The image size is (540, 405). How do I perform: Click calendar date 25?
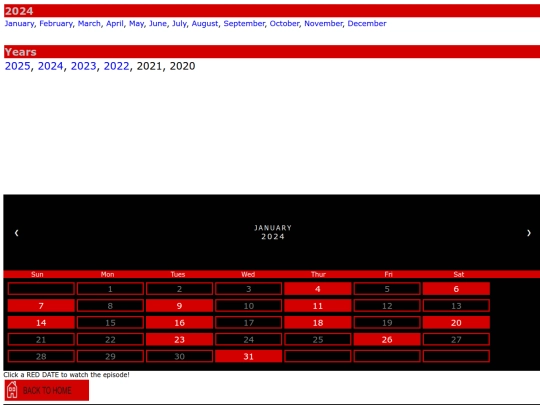318,339
